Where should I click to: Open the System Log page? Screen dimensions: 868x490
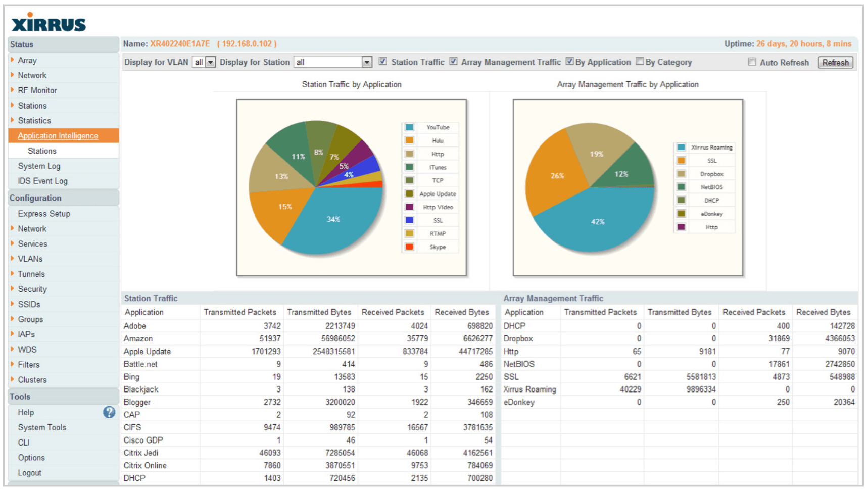pos(39,166)
